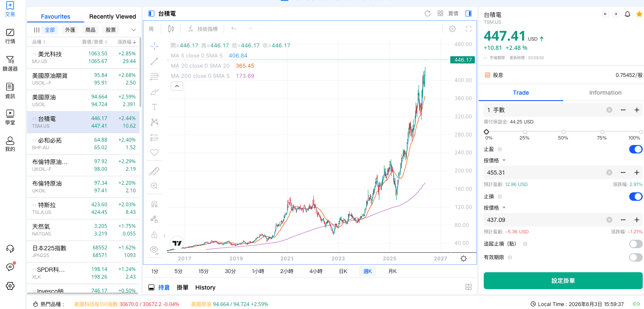Open the 按價格 dropdown under 止盈
The width and height of the screenshot is (644, 309).
click(x=495, y=161)
